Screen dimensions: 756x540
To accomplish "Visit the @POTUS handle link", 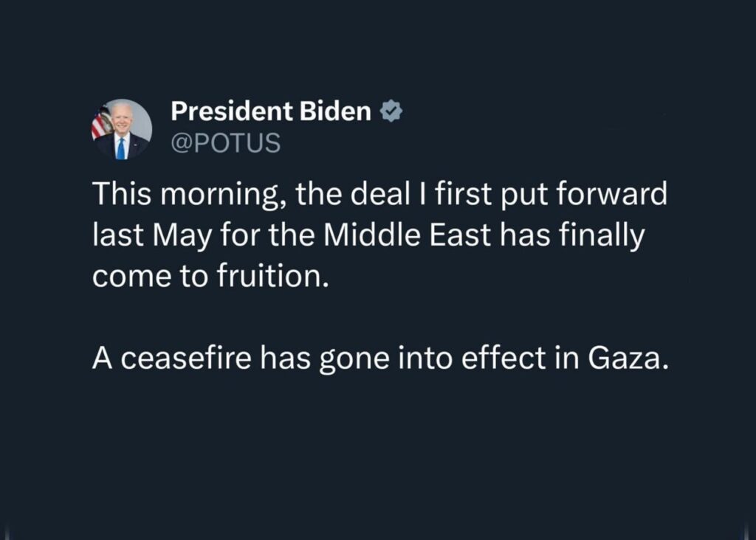I will point(226,143).
